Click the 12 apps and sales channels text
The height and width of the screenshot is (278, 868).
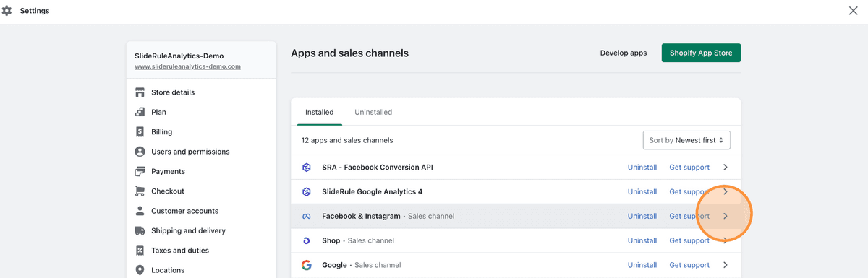click(x=347, y=140)
